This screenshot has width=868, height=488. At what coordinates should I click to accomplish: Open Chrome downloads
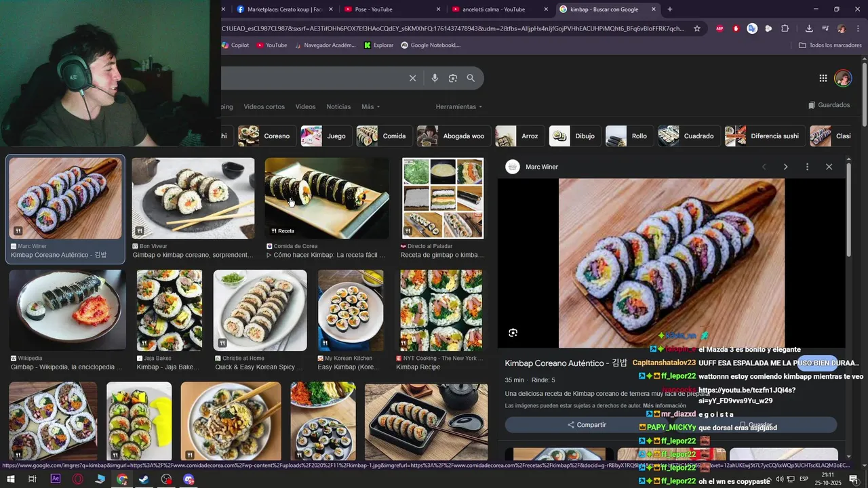coord(809,28)
